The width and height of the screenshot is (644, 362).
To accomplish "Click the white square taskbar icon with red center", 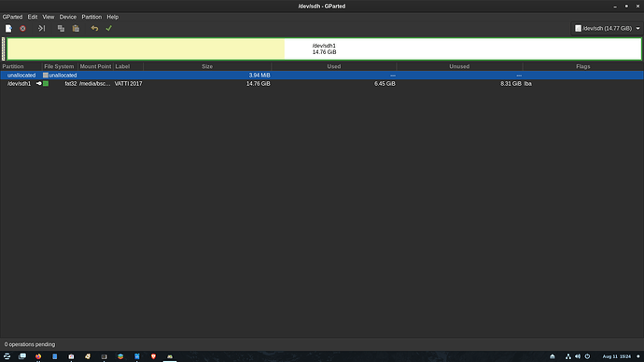I will tap(71, 356).
